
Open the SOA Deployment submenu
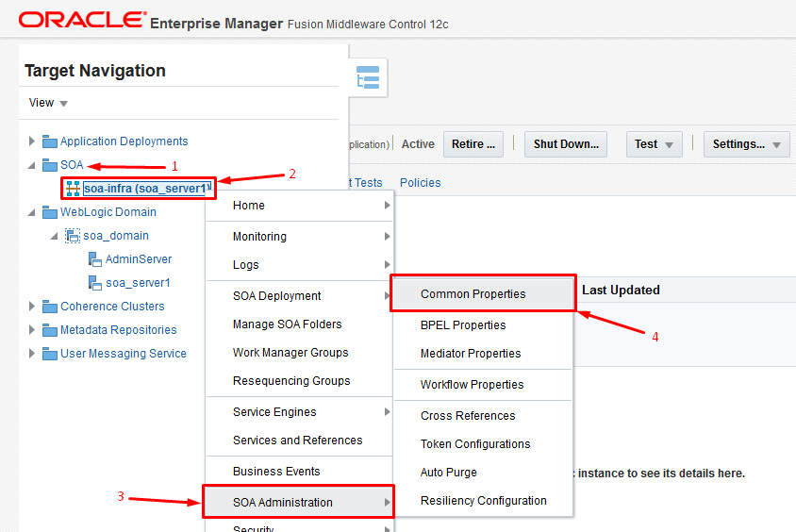(300, 296)
